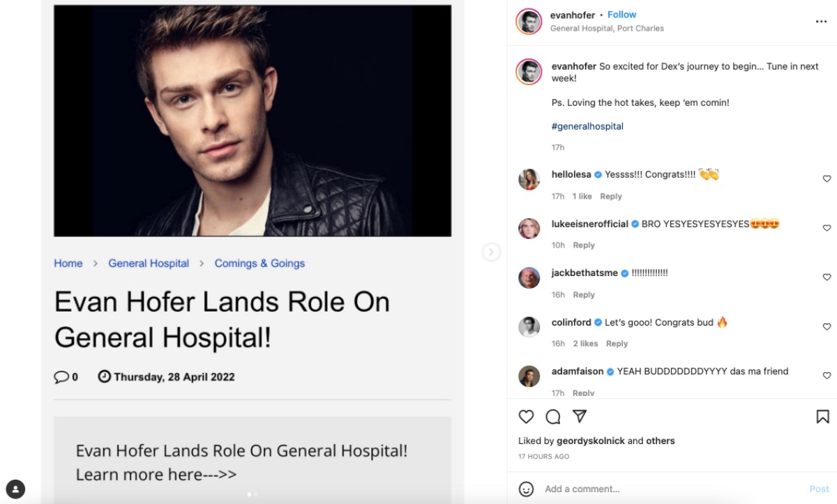837x504 pixels.
Task: Follow evanhofer
Action: coord(621,15)
